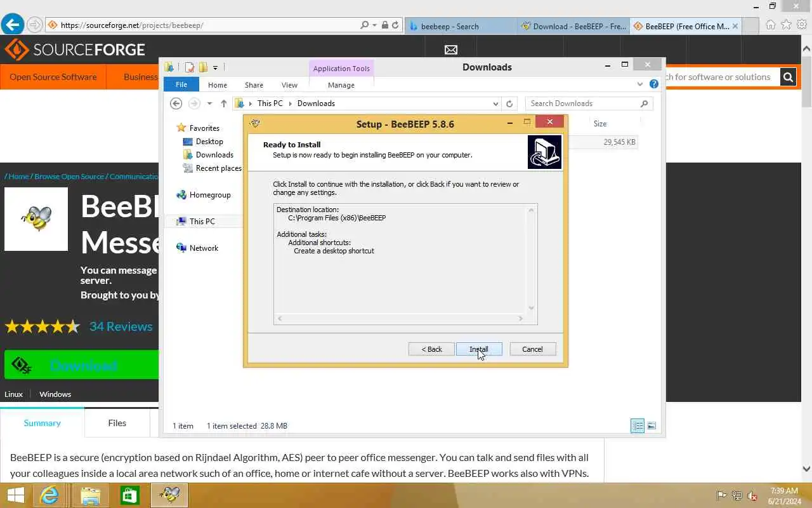Click BeeBEEP setup taskbar icon
This screenshot has height=508, width=812.
coord(169,495)
